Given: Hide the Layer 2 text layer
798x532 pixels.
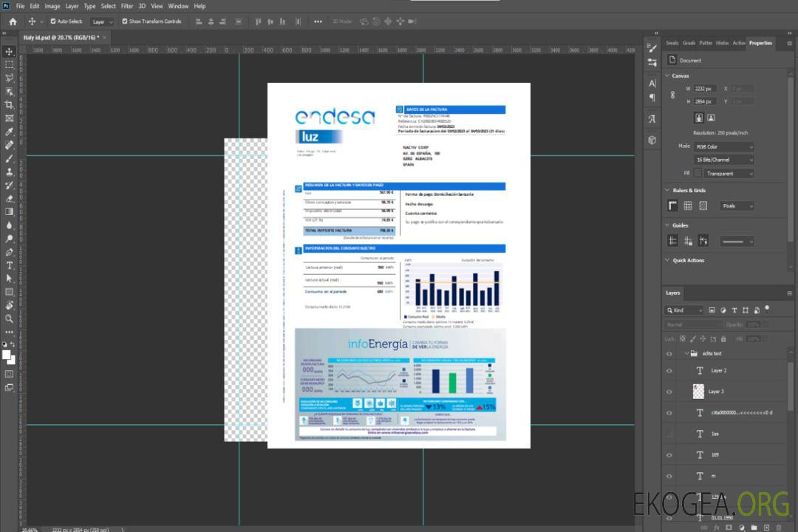Looking at the screenshot, I should click(669, 371).
